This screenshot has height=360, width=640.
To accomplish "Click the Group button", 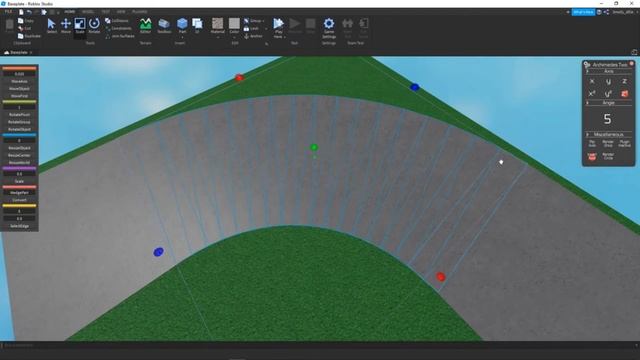I will (x=253, y=20).
